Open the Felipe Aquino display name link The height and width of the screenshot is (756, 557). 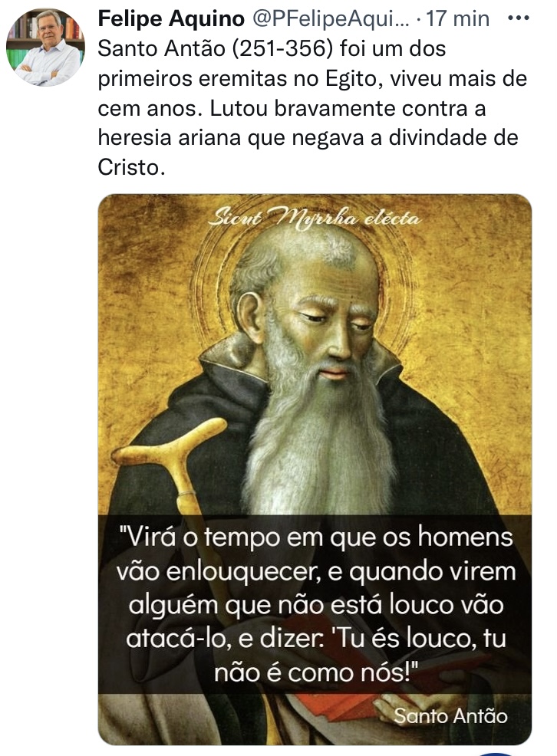pyautogui.click(x=171, y=19)
